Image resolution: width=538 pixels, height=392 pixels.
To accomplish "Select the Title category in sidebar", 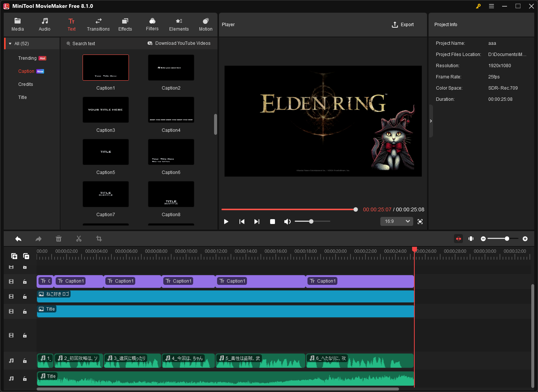I will coord(22,97).
